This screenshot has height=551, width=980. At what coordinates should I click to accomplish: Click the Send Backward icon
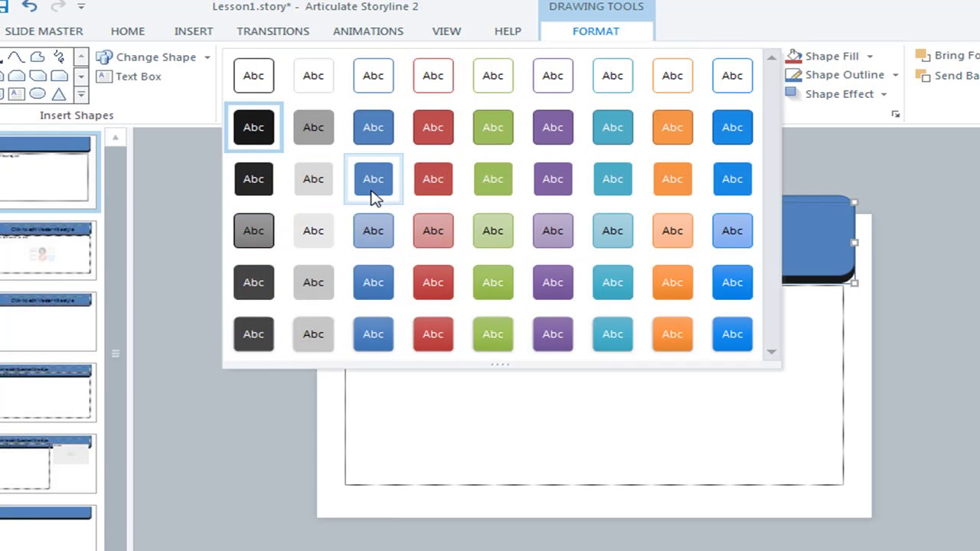coord(923,76)
